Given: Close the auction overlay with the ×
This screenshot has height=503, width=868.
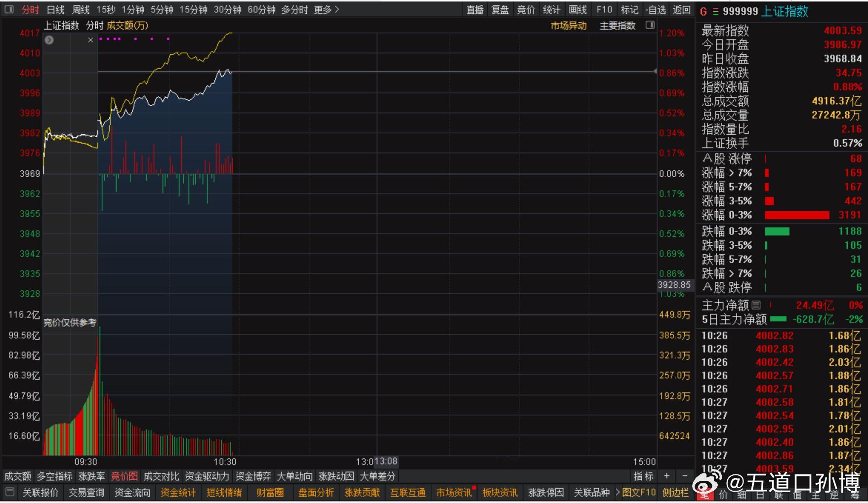Looking at the screenshot, I should 90,40.
